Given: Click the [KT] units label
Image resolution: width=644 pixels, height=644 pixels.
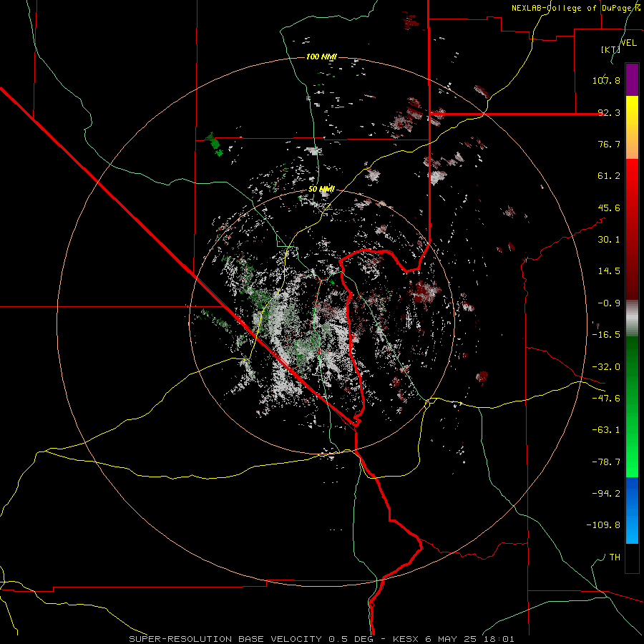Looking at the screenshot, I should click(x=610, y=49).
